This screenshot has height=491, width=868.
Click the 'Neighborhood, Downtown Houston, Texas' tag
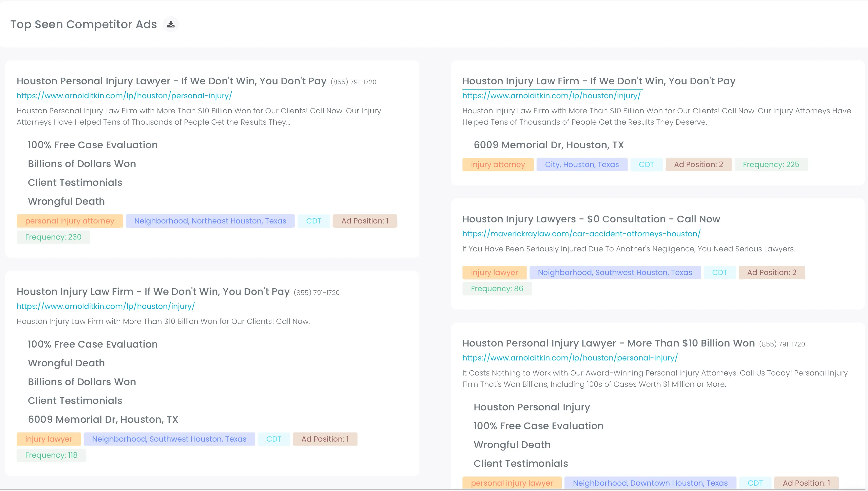(650, 483)
